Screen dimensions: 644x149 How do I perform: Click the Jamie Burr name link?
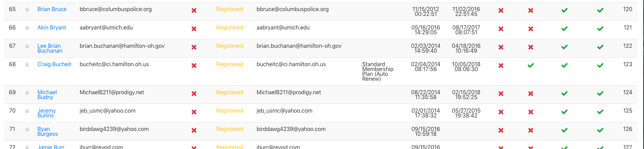click(51, 147)
